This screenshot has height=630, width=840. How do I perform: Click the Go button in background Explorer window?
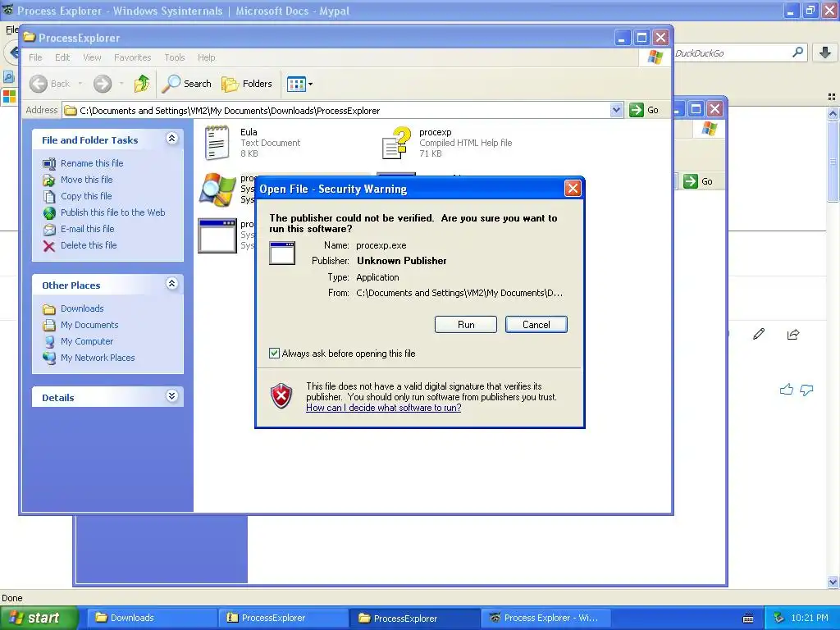[x=698, y=181]
